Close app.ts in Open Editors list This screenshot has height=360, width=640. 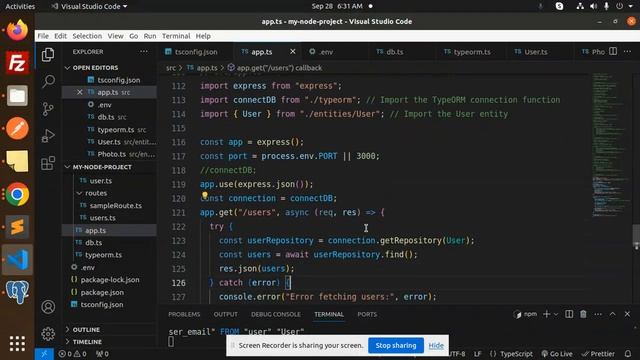[80, 92]
